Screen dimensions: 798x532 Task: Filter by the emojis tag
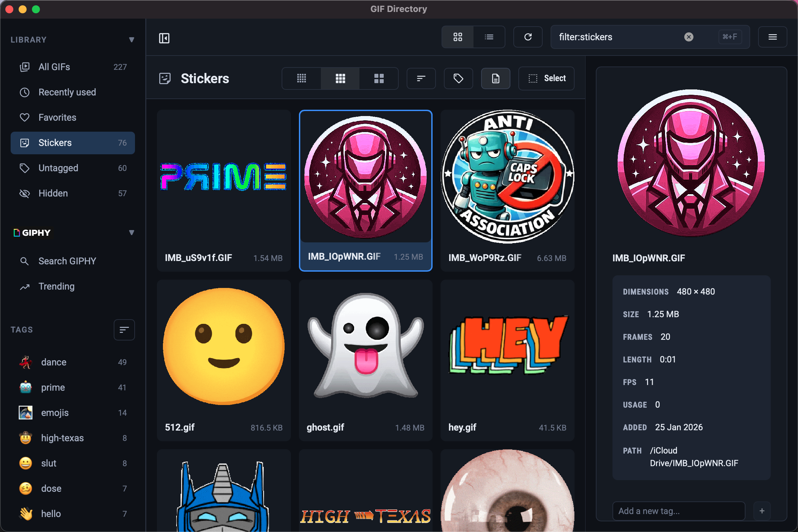pyautogui.click(x=72, y=413)
